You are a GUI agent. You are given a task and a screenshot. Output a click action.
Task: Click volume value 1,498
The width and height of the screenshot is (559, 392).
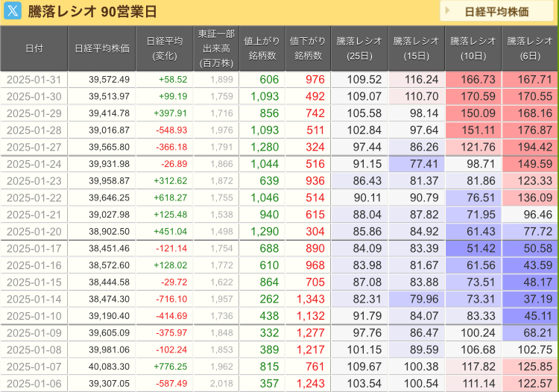221,231
